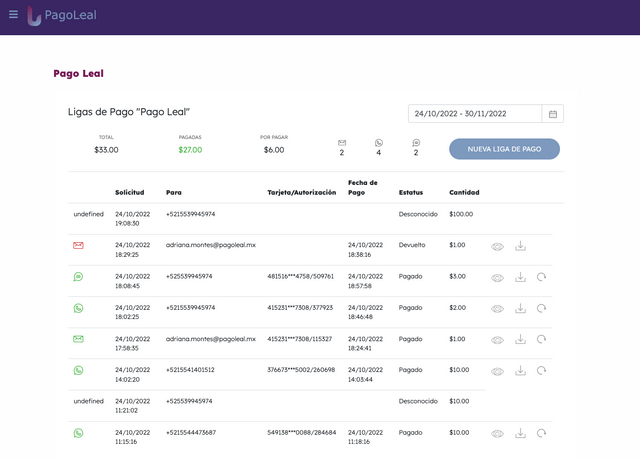
Task: Download receipt for the $3.00 payment
Action: (520, 278)
